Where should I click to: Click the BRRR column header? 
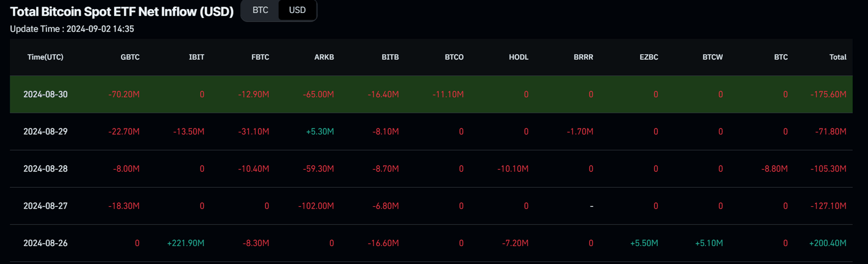(584, 57)
